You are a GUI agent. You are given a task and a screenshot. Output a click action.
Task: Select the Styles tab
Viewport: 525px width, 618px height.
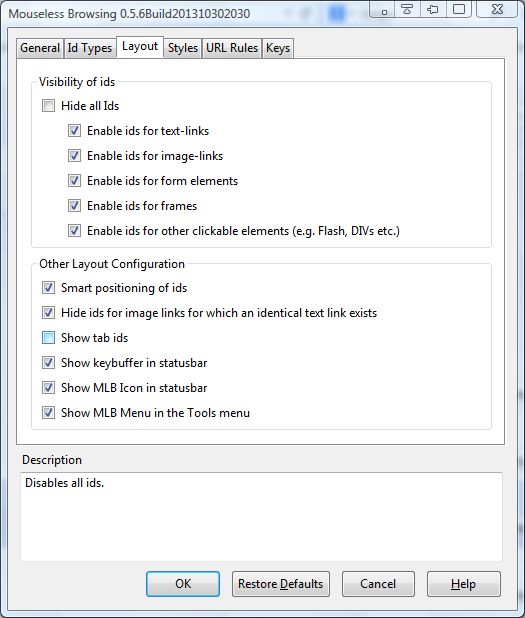pos(182,48)
